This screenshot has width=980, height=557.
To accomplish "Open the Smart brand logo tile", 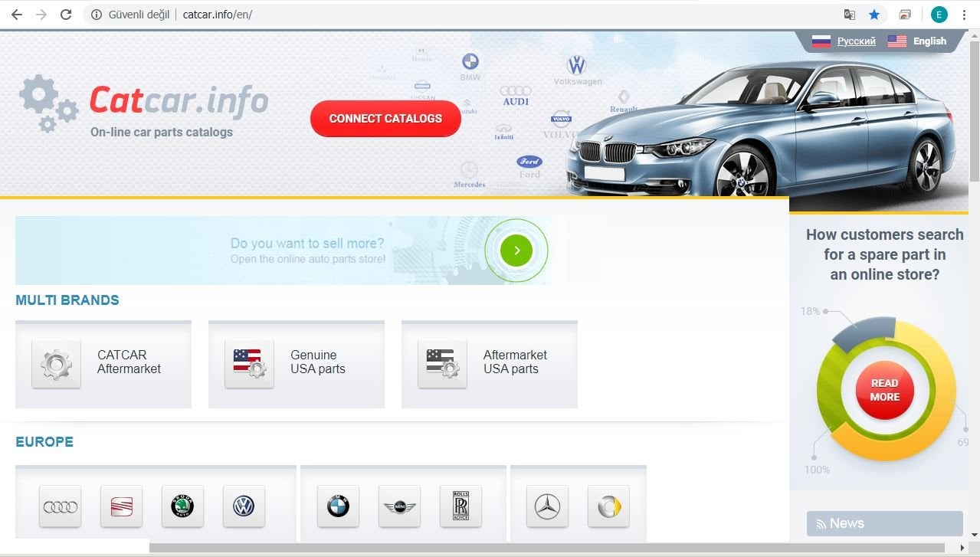I will [x=608, y=506].
